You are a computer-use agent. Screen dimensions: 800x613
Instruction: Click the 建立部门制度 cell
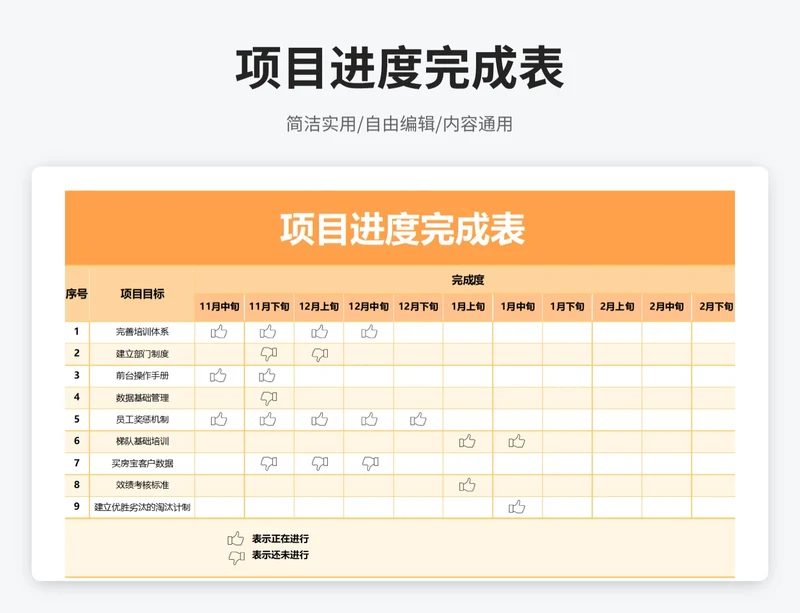point(142,354)
